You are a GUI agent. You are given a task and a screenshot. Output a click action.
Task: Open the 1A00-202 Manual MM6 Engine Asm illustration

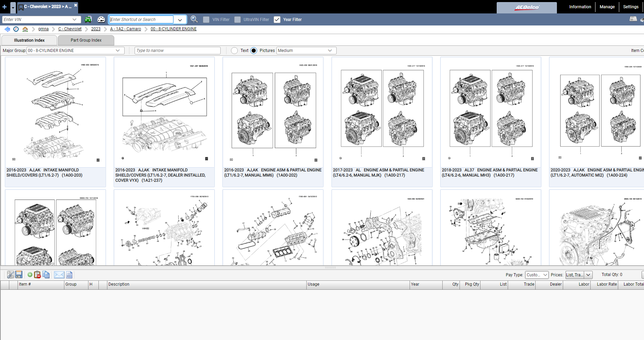pyautogui.click(x=273, y=122)
